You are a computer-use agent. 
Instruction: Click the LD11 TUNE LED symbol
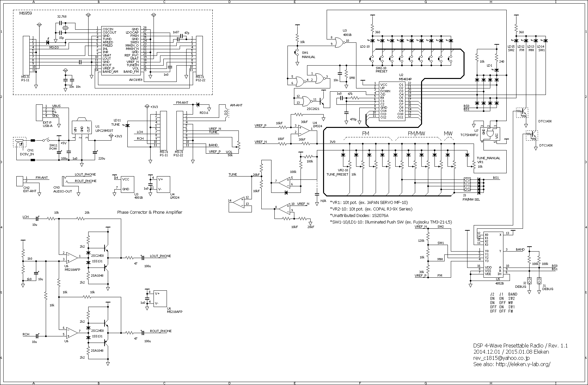click(127, 126)
